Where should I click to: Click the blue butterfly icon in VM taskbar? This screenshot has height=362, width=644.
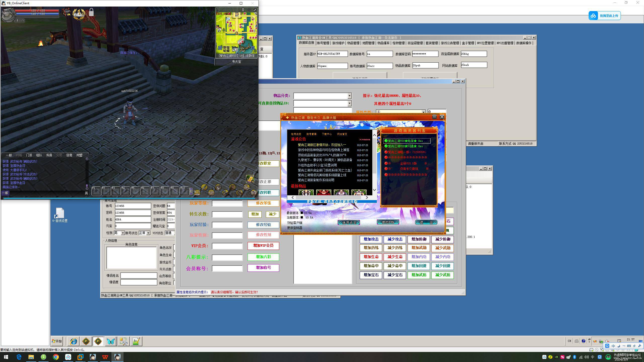pyautogui.click(x=111, y=341)
